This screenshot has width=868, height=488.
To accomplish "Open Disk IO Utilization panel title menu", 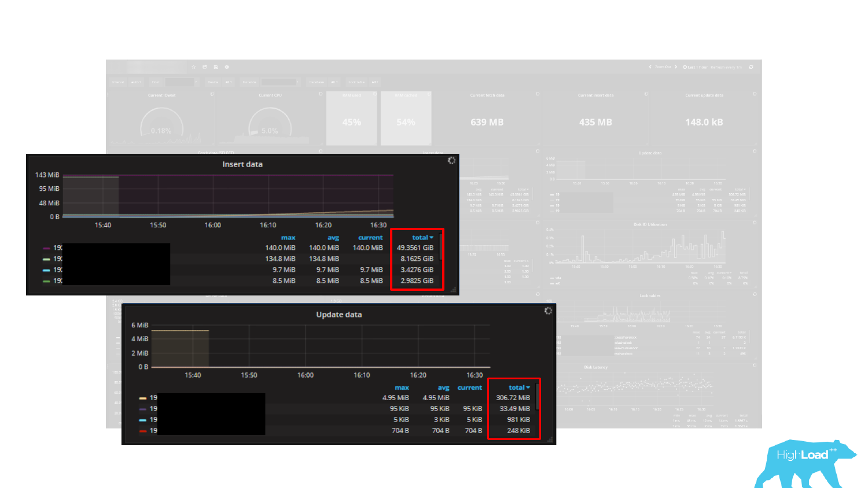I will click(x=650, y=224).
